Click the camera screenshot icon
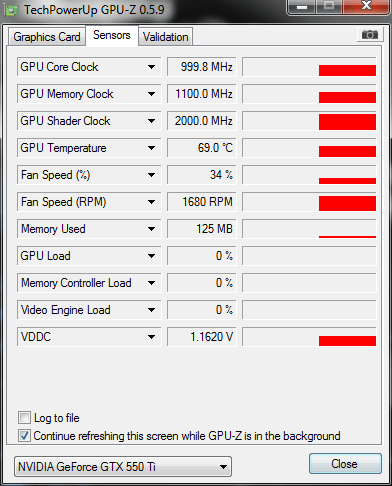 coord(369,34)
